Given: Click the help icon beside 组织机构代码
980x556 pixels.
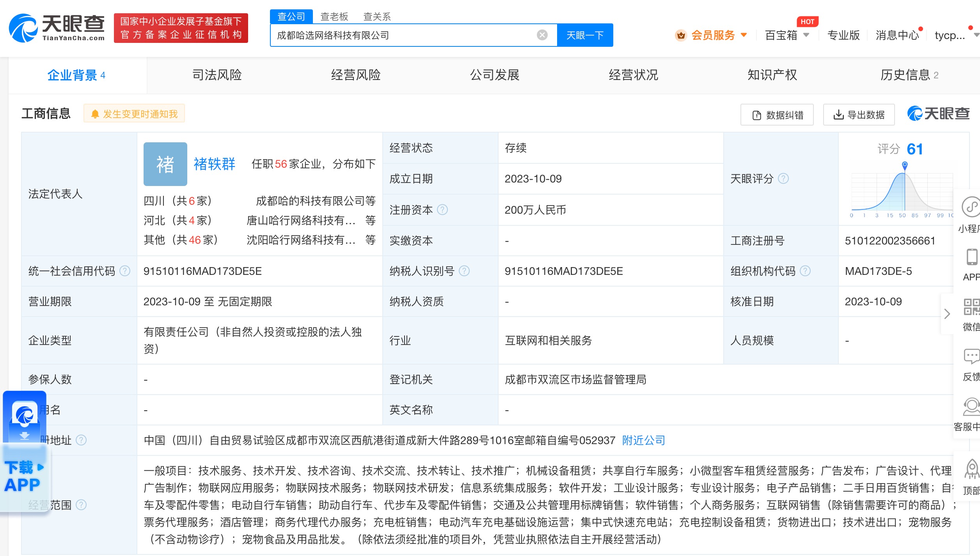Looking at the screenshot, I should [x=805, y=271].
